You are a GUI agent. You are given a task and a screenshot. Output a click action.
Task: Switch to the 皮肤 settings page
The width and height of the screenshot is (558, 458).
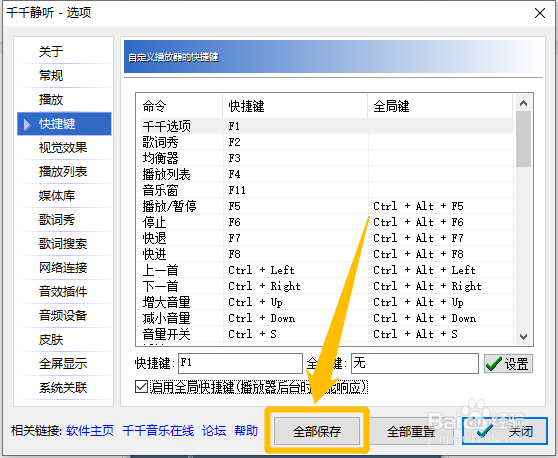tap(51, 339)
